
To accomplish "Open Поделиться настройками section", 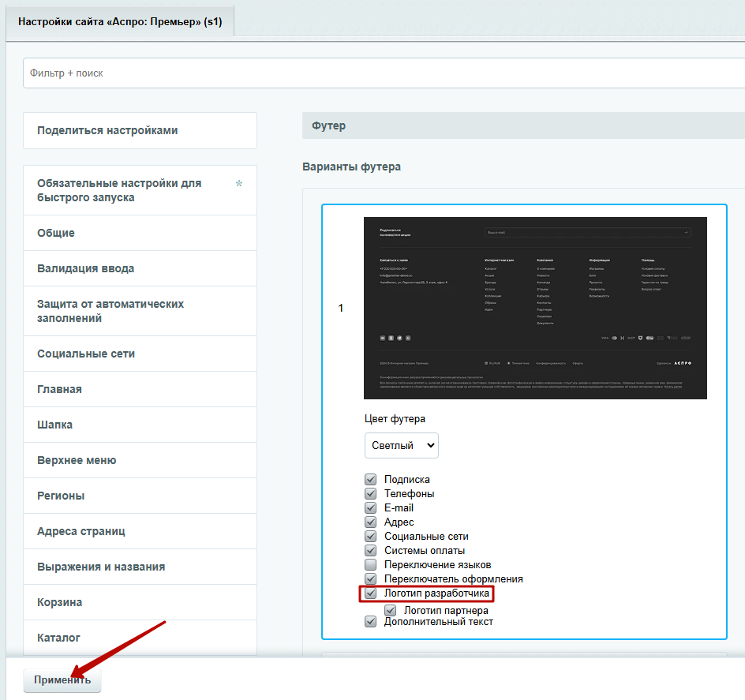I will pos(140,131).
